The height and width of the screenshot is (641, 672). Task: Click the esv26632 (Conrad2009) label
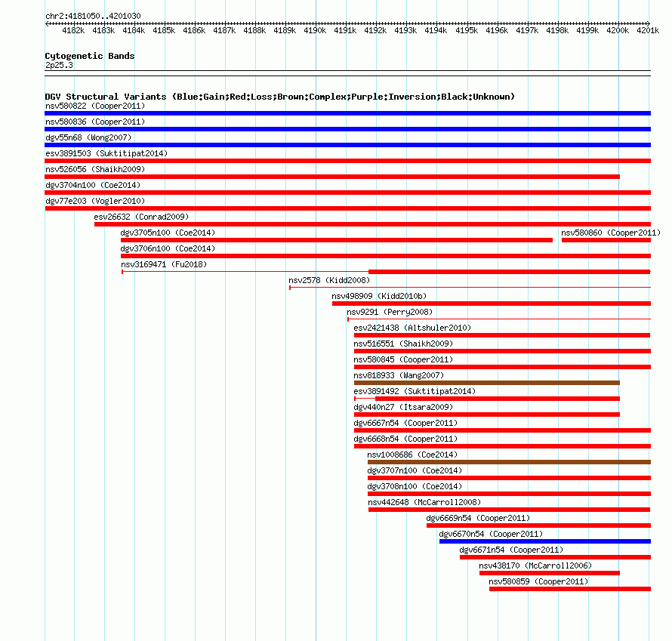tap(141, 217)
